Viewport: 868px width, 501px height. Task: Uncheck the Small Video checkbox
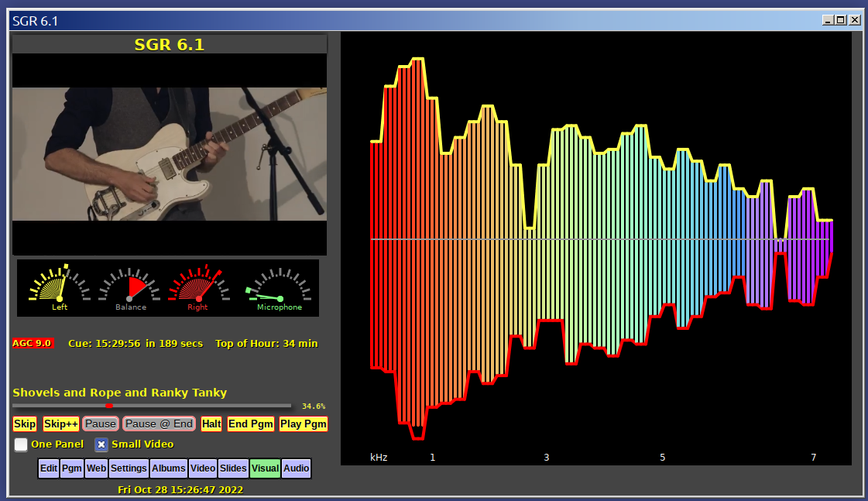[x=101, y=444]
